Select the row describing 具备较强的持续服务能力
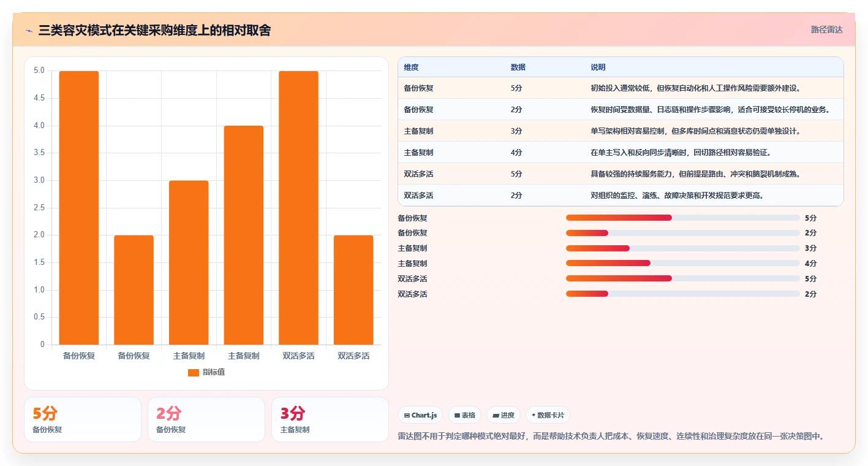 [621, 174]
